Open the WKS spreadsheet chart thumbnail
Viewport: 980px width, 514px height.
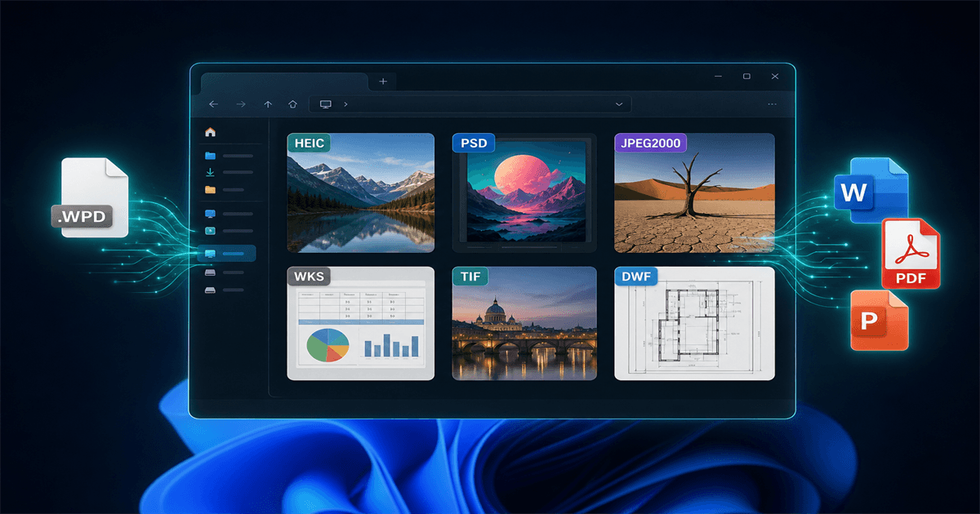click(x=361, y=323)
